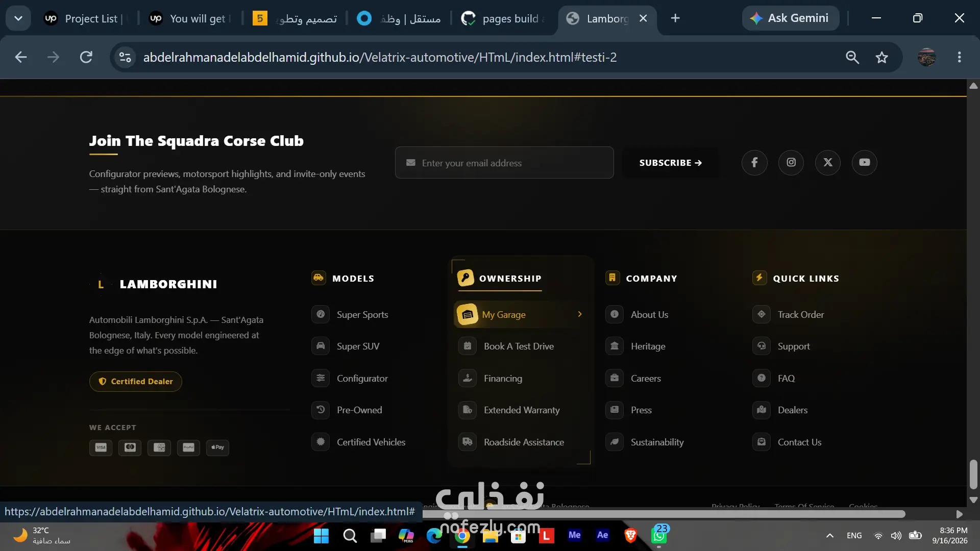
Task: Show hidden system tray icons
Action: coord(830,535)
